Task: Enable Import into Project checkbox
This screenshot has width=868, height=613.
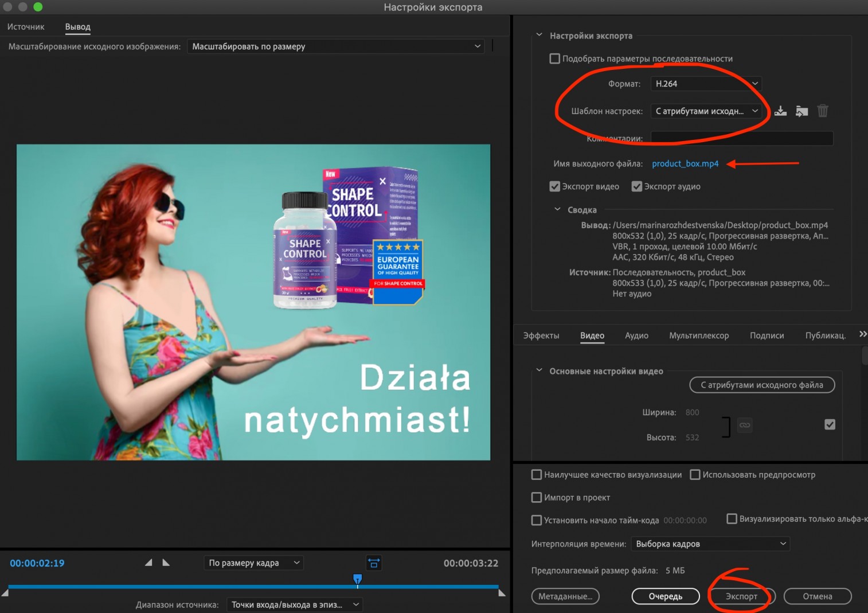Action: (x=537, y=498)
